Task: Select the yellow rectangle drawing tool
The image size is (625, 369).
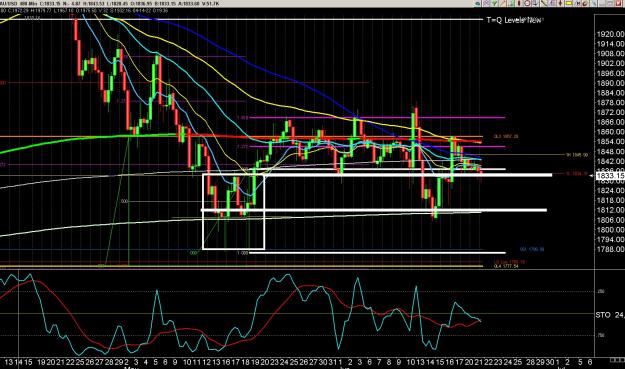Action: click(x=569, y=3)
